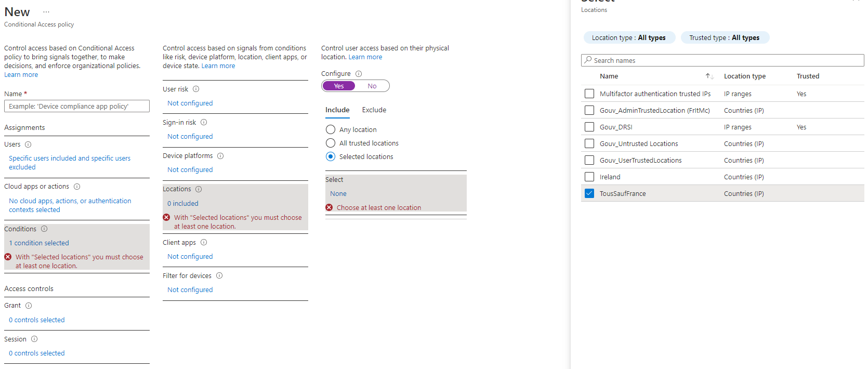This screenshot has height=369, width=868.
Task: Open the Location type filter
Action: pos(629,37)
